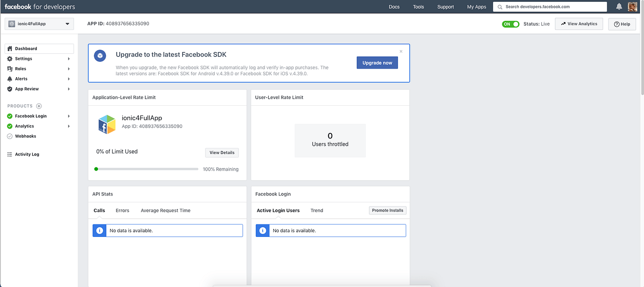Toggle the app ON status switch
The image size is (644, 287).
(x=511, y=24)
